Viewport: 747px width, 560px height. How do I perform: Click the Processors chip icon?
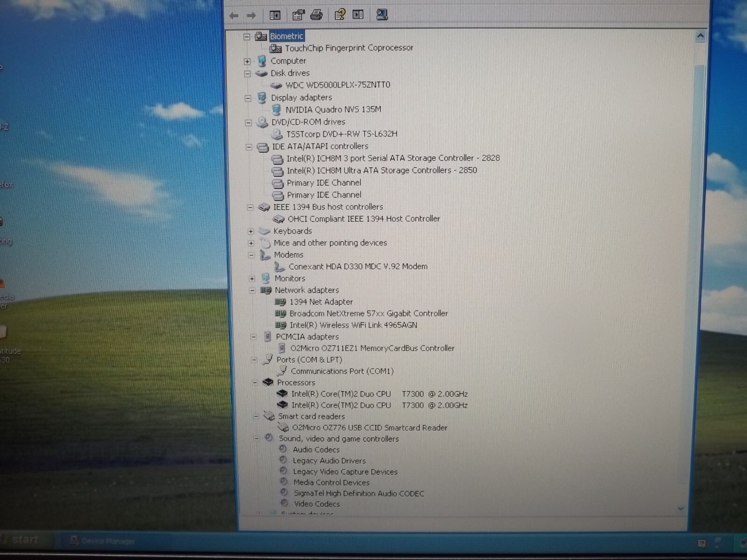pos(268,383)
